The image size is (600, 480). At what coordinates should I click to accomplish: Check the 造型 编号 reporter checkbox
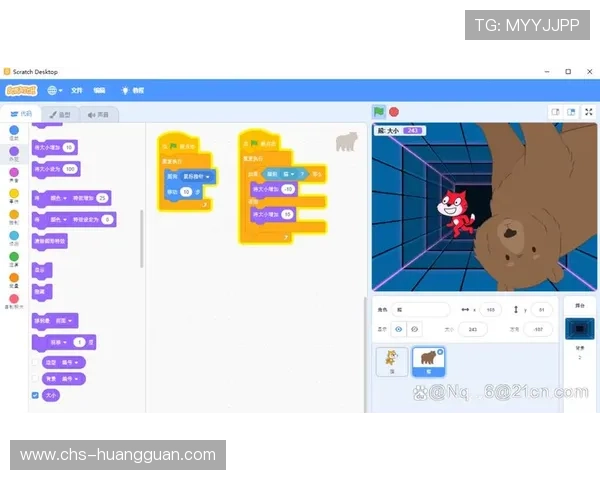[35, 362]
